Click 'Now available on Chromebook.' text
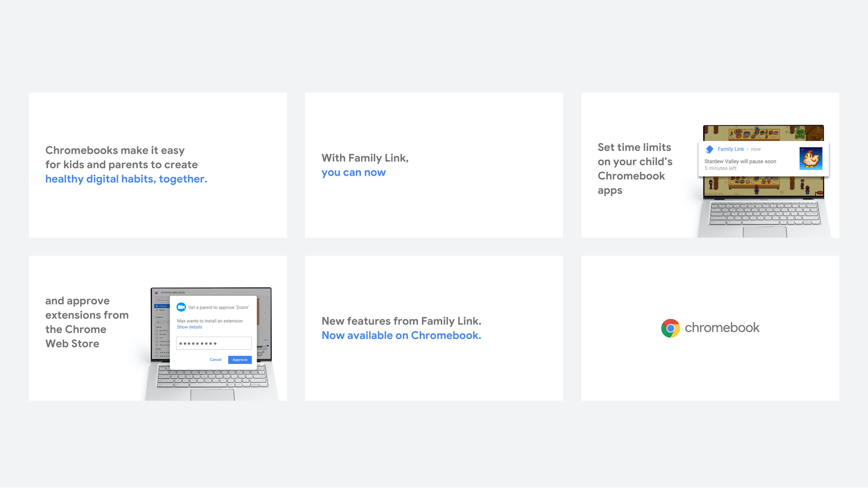The height and width of the screenshot is (488, 868). pyautogui.click(x=401, y=335)
